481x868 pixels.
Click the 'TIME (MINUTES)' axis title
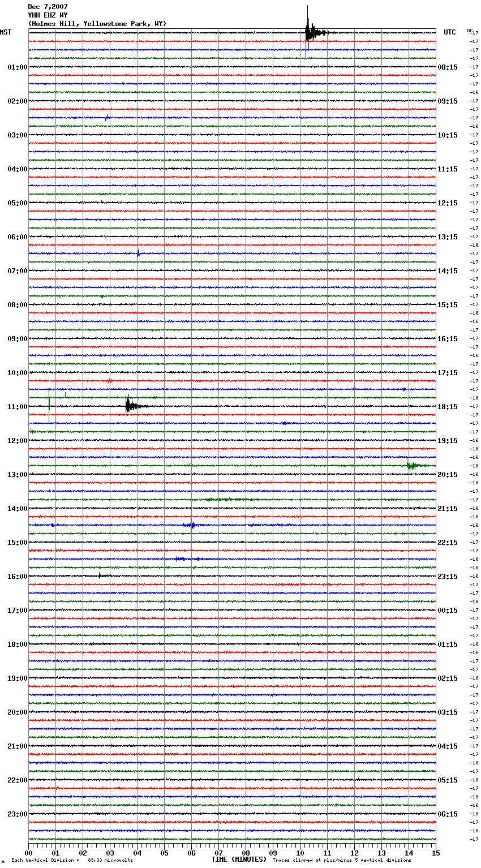(x=239, y=860)
